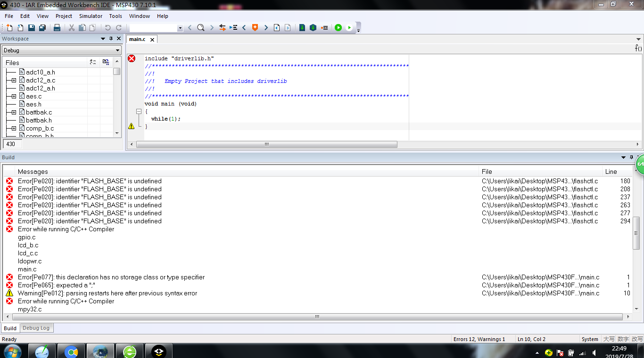Expand the aes.c tree node
This screenshot has width=644, height=358.
click(14, 97)
